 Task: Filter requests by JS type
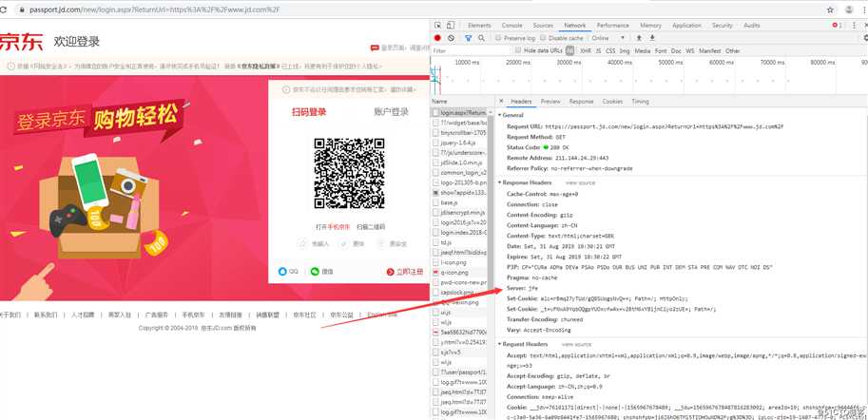(x=598, y=50)
